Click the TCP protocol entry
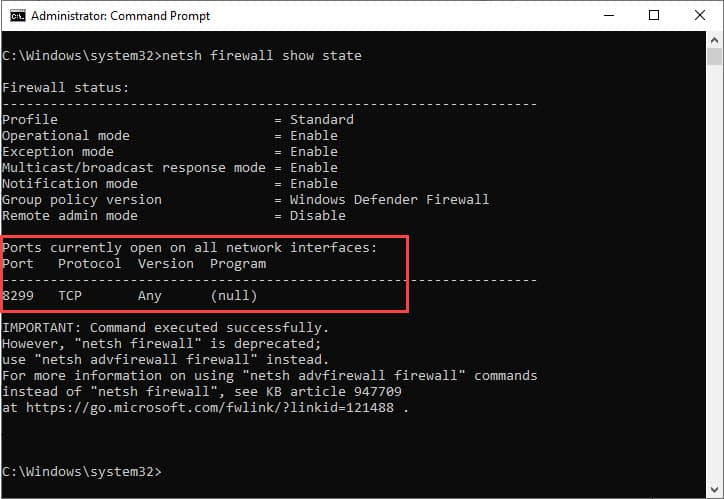 click(70, 295)
